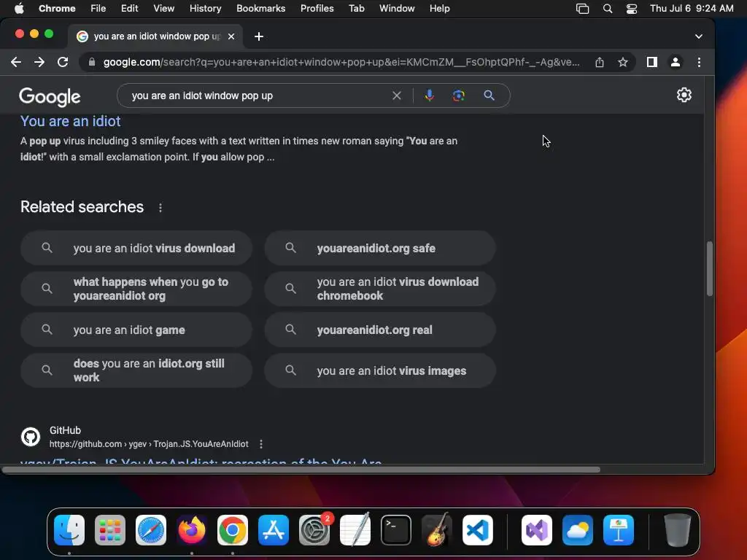Open App Store from the dock
Screen dimensions: 747x560
coord(274,530)
